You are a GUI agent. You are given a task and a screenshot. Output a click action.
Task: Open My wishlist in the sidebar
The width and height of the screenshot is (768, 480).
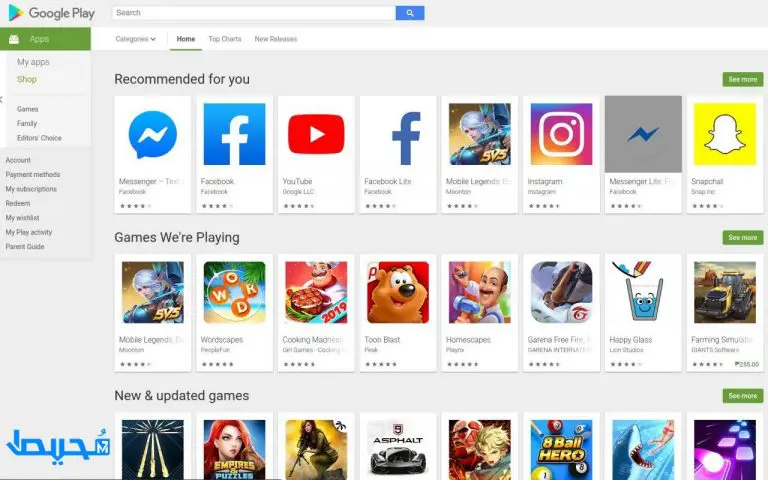click(23, 217)
